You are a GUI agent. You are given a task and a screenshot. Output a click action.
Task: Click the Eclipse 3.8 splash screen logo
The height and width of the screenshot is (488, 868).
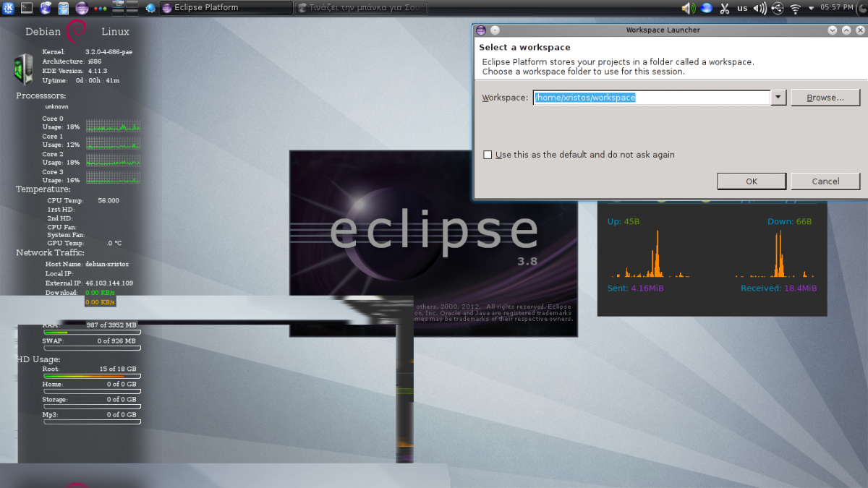(x=433, y=234)
